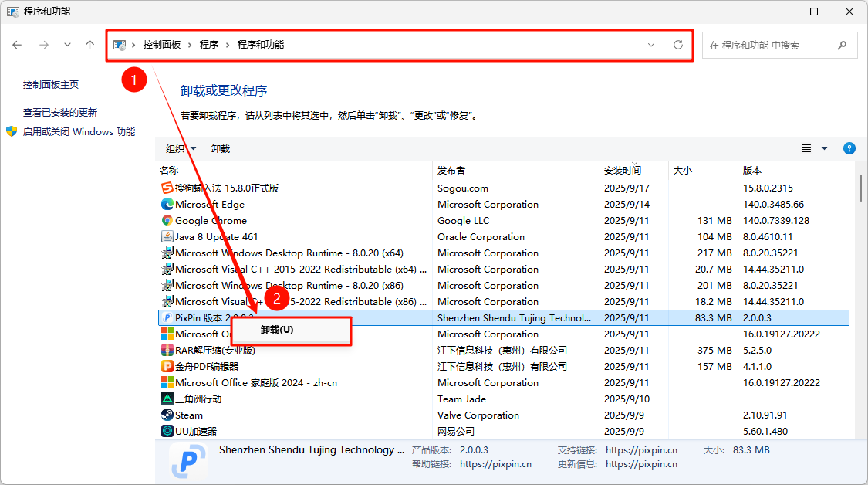Select Visual C++ Redistributable (x86) icon
The height and width of the screenshot is (485, 868).
click(167, 301)
